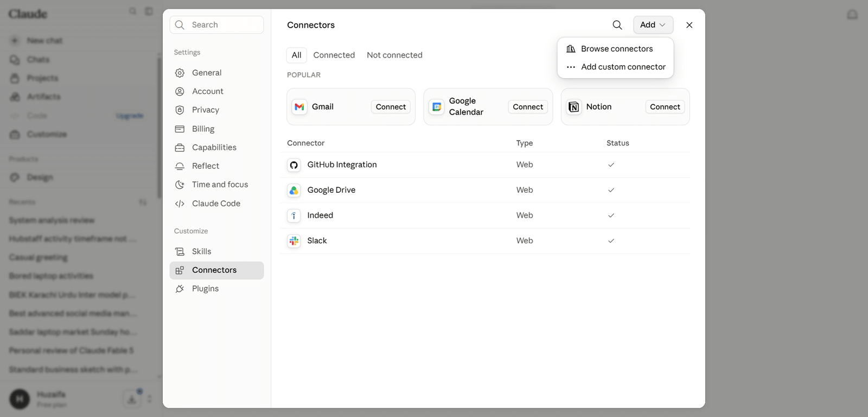Switch to the Not connected tab
The image size is (868, 417).
(394, 55)
